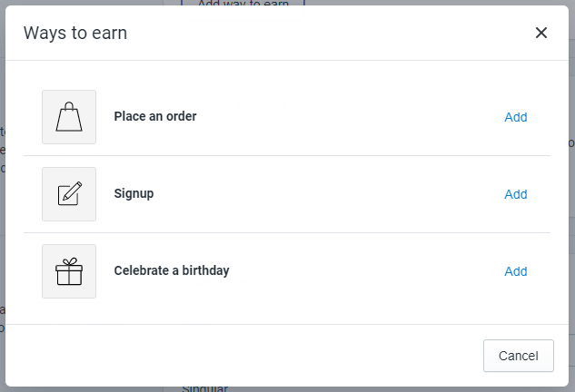Select the Place an order label
This screenshot has width=575, height=392.
click(x=155, y=116)
